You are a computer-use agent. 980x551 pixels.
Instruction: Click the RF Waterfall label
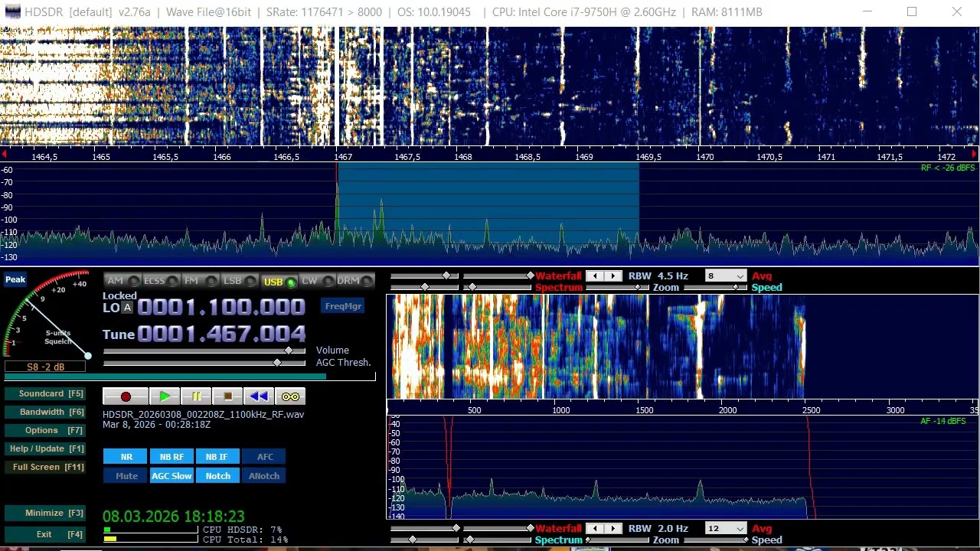tap(558, 275)
